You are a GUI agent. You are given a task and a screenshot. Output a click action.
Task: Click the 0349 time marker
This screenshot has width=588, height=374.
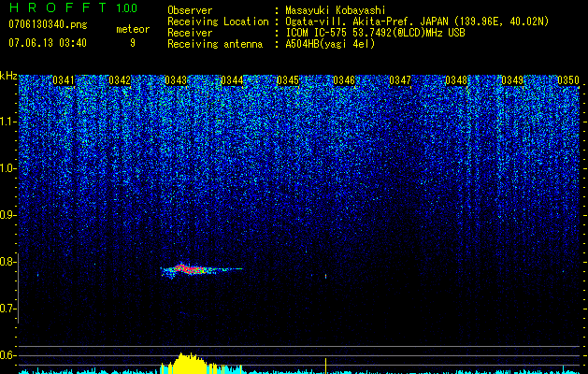click(x=512, y=80)
